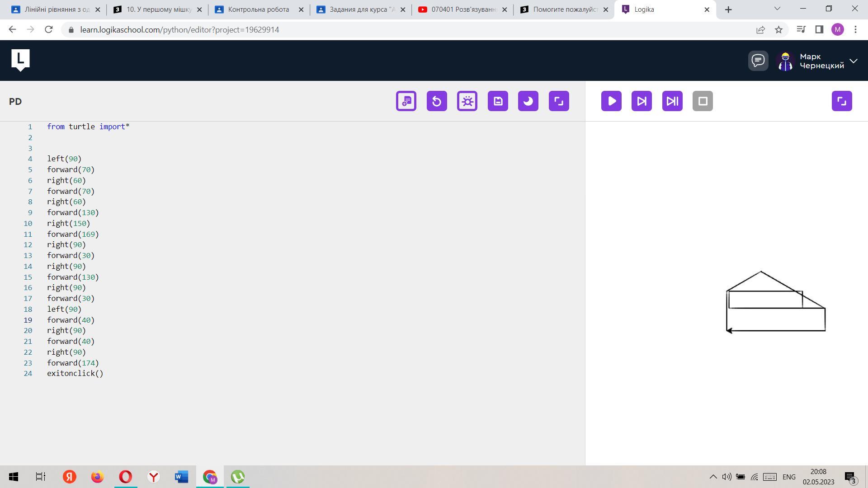
Task: Toggle dark mode moon icon
Action: click(528, 101)
